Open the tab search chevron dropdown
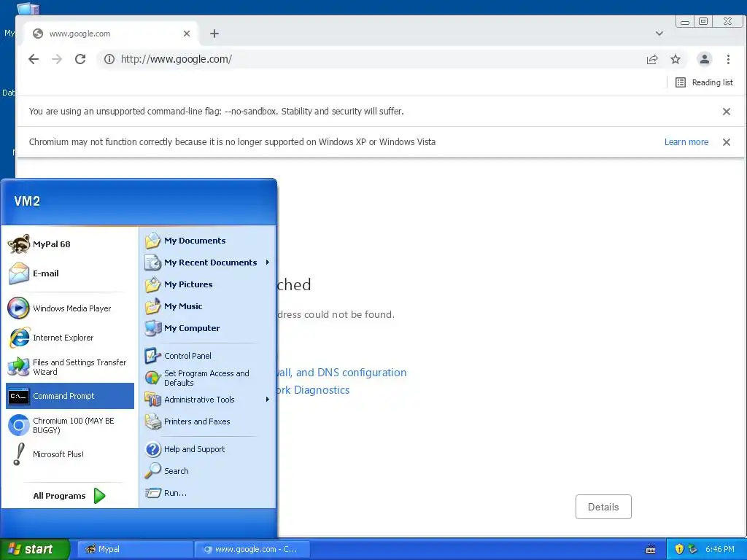Viewport: 747px width, 560px height. point(659,34)
